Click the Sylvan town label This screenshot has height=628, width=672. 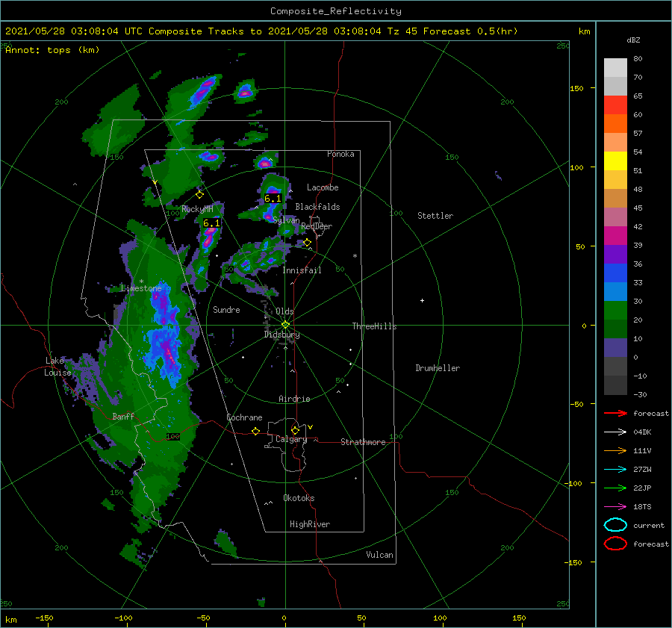(286, 220)
